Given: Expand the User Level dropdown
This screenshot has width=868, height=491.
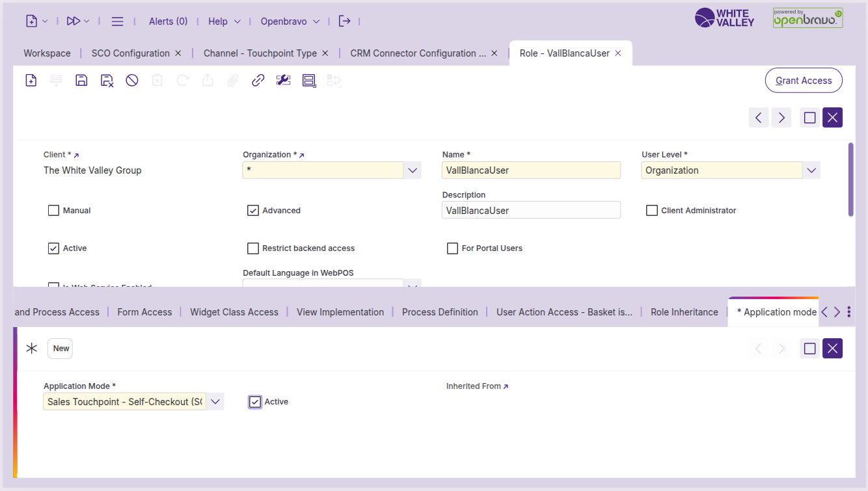Looking at the screenshot, I should [x=811, y=170].
